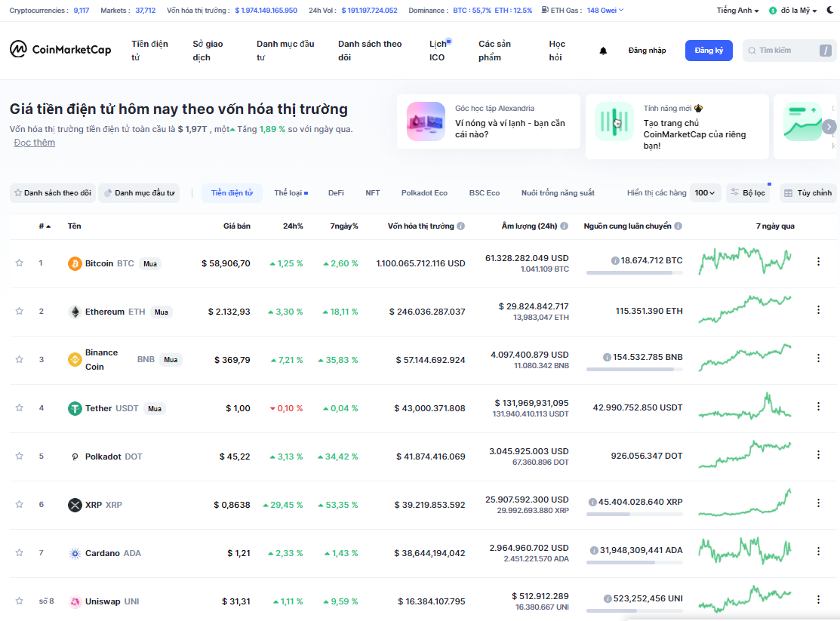Image resolution: width=840 pixels, height=621 pixels.
Task: Star Ethereum to add to watchlist
Action: (20, 311)
